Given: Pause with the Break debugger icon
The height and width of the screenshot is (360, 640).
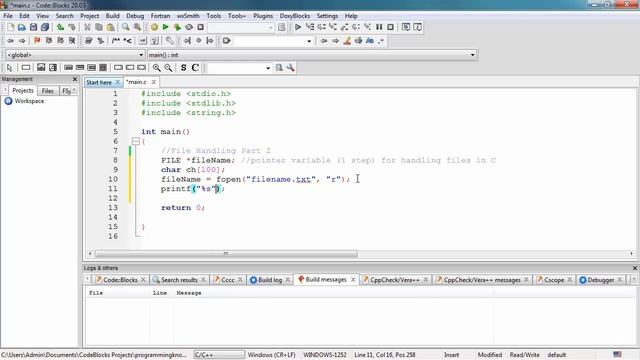Looking at the screenshot, I should pyautogui.click(x=379, y=27).
